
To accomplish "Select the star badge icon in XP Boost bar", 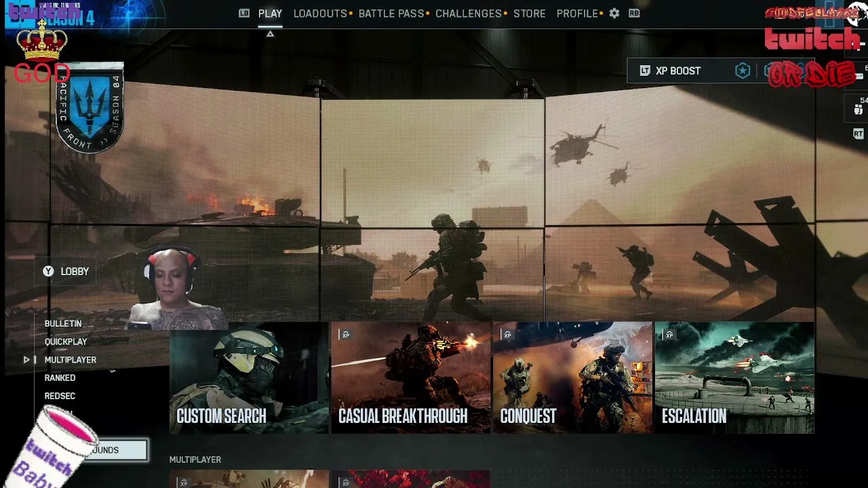I will coord(743,70).
